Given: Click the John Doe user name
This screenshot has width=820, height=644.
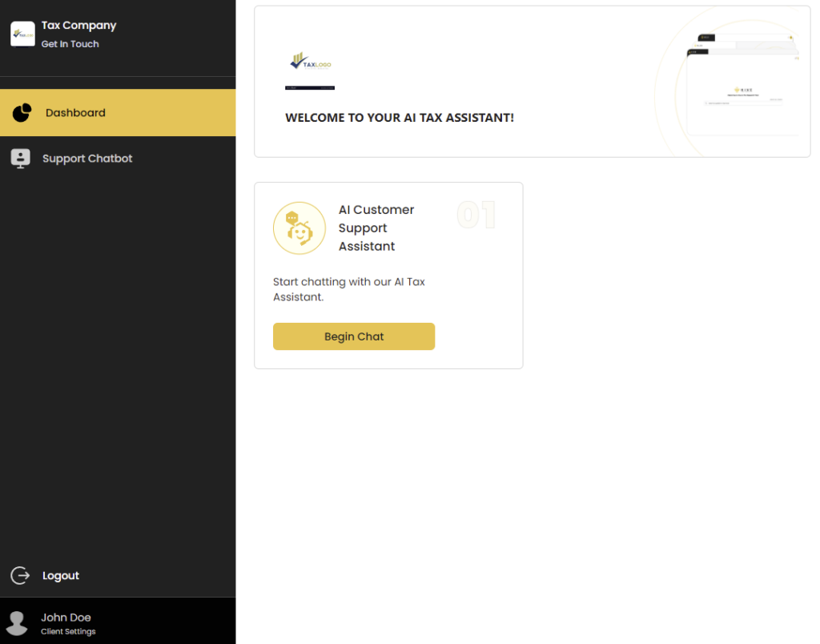Looking at the screenshot, I should (66, 618).
